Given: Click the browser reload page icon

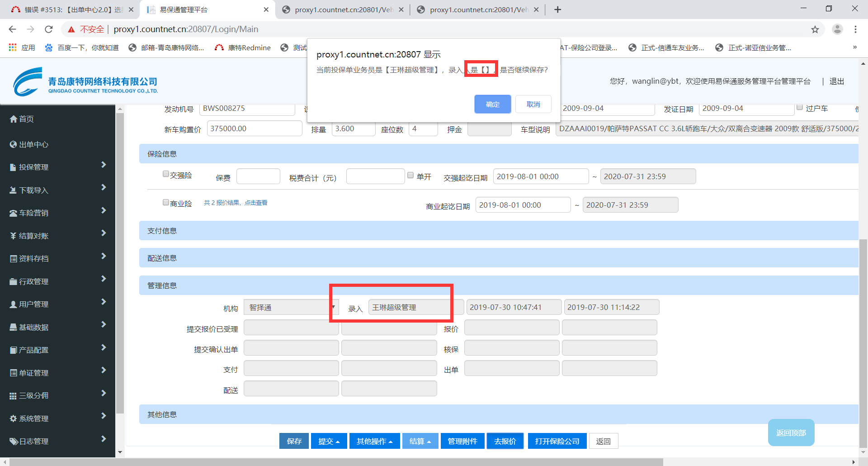Looking at the screenshot, I should point(49,29).
